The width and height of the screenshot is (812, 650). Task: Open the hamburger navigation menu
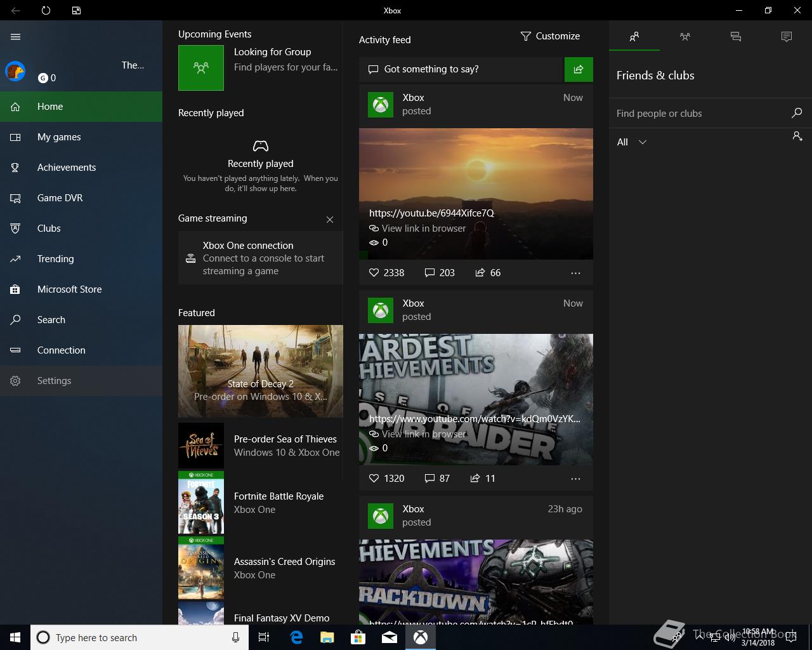point(16,37)
